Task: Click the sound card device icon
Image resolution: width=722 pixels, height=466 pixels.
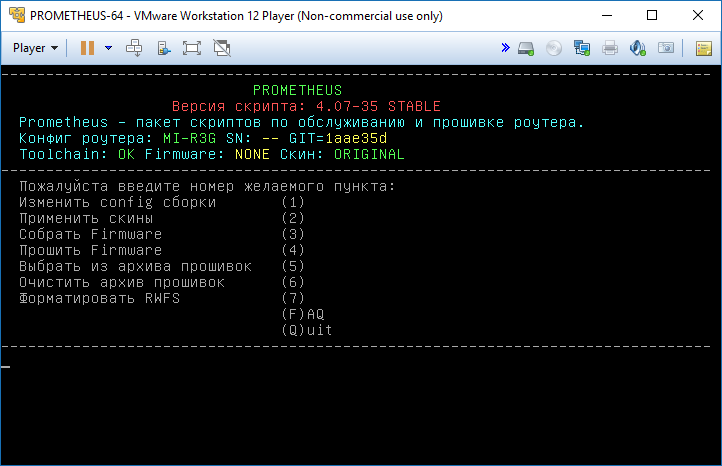Action: [x=638, y=48]
